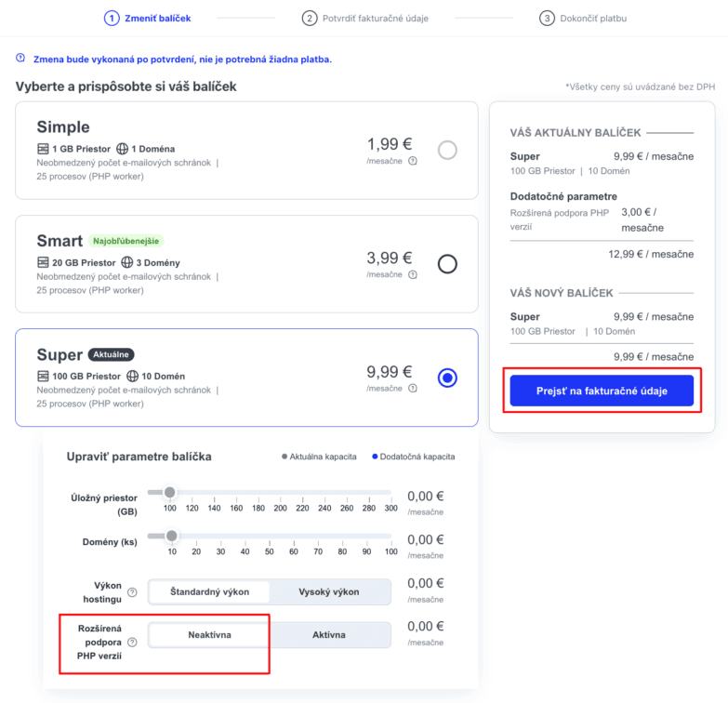Click the blue info icon before the change notice
This screenshot has width=728, height=703.
[20, 59]
